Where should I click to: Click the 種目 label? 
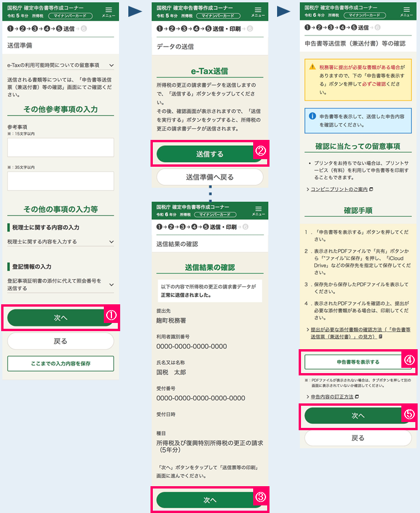click(x=161, y=433)
